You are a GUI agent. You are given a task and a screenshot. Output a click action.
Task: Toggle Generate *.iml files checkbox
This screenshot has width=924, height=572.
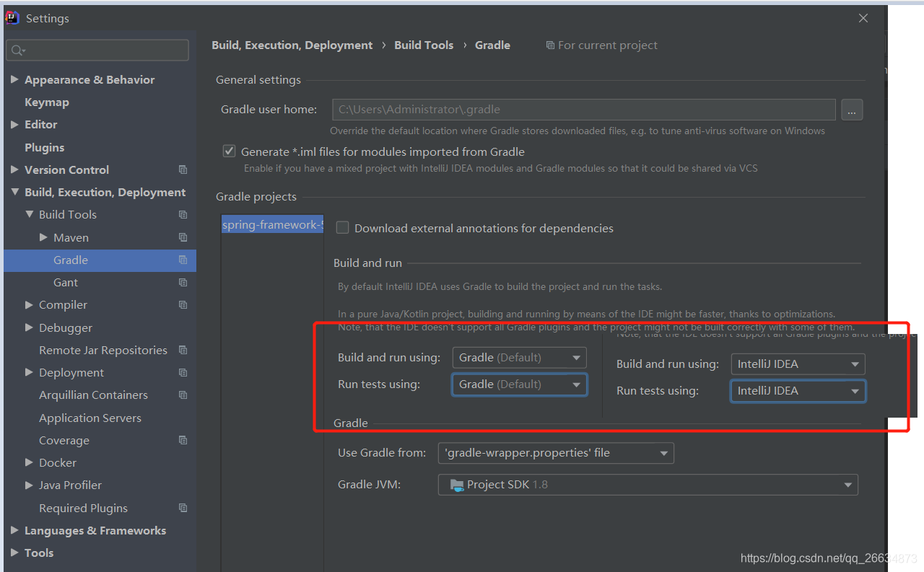pyautogui.click(x=229, y=151)
